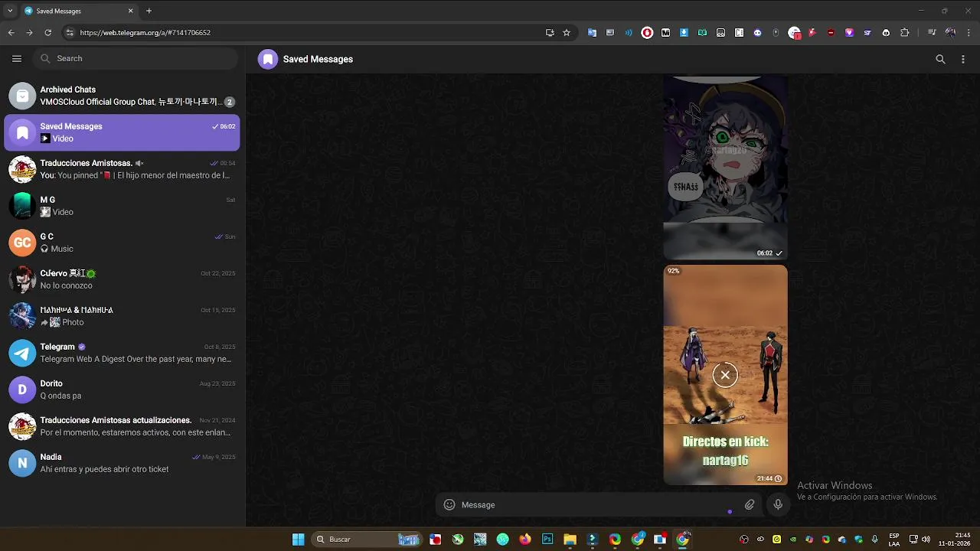Open the Nadia chat
This screenshot has width=980, height=551.
pyautogui.click(x=122, y=463)
